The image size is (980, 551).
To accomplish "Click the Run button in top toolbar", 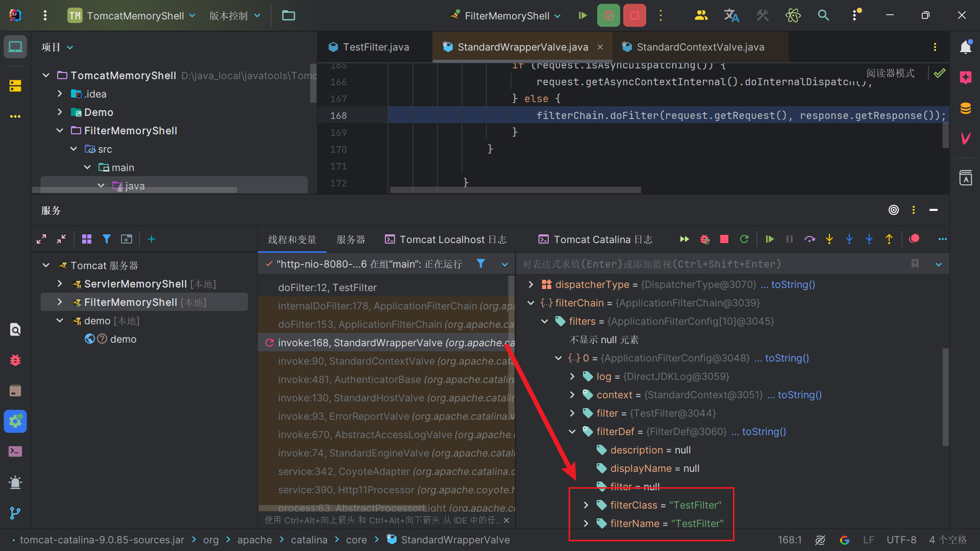I will 582,15.
